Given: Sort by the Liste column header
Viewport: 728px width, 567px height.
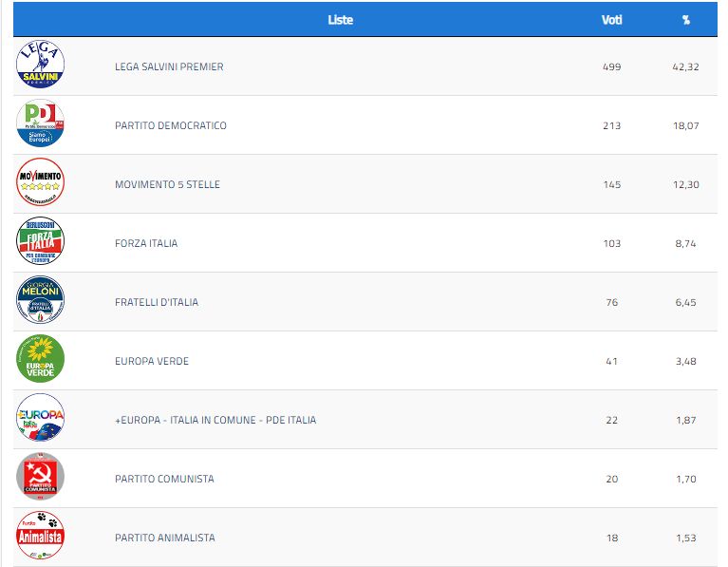Looking at the screenshot, I should (340, 20).
